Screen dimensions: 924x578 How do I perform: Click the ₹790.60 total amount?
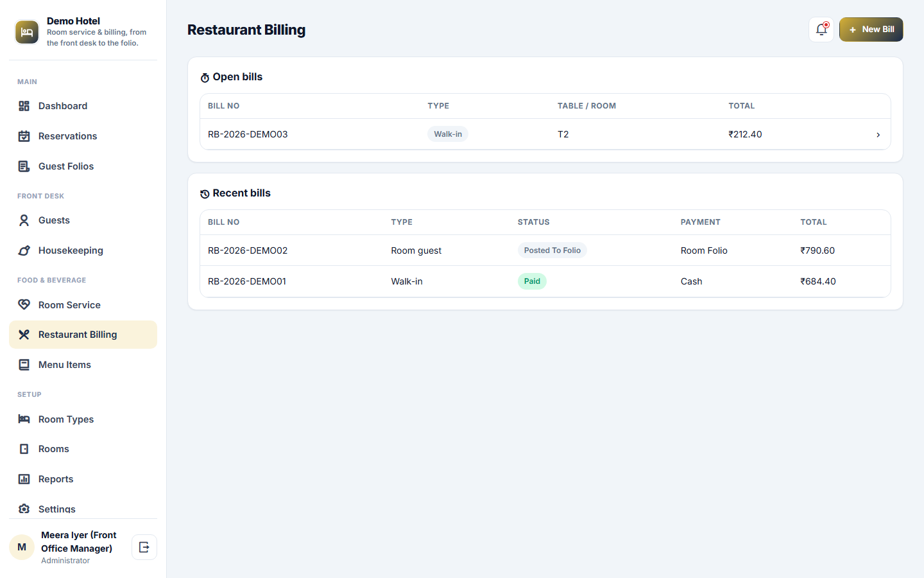point(817,250)
